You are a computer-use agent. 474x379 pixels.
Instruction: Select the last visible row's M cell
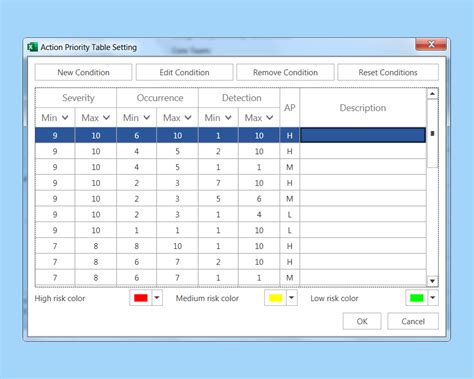click(290, 278)
